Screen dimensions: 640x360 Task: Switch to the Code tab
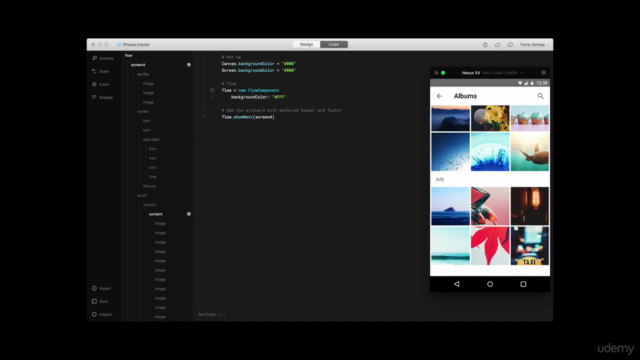click(x=334, y=44)
